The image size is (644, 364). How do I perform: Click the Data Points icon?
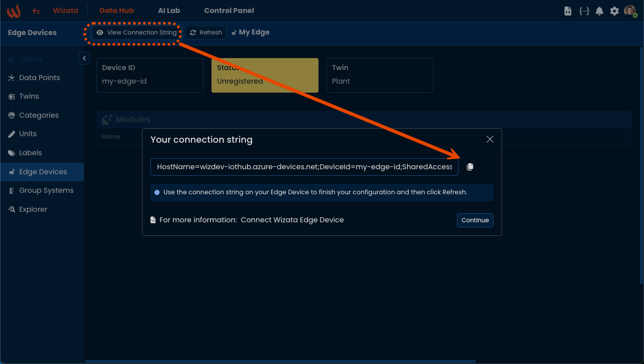(x=11, y=78)
